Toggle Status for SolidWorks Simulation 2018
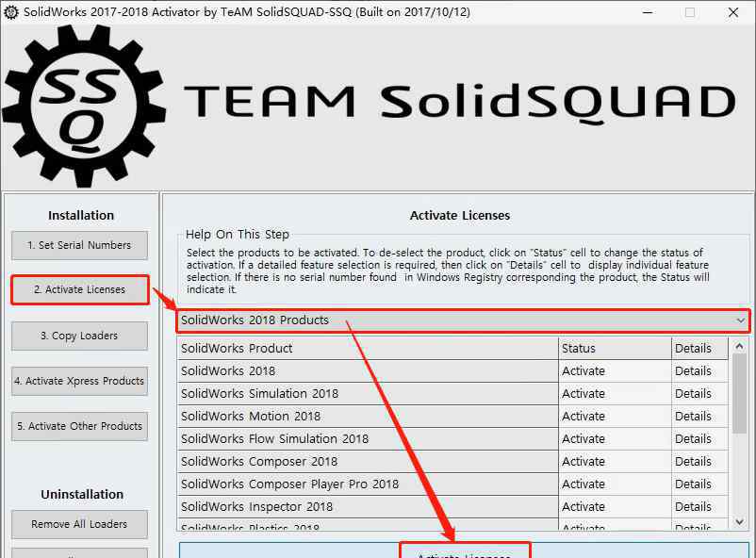The height and width of the screenshot is (558, 756). click(614, 394)
